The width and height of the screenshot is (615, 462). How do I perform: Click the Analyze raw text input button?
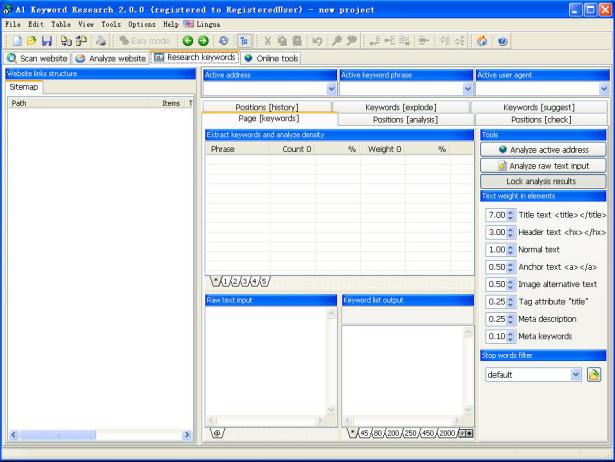[x=543, y=166]
